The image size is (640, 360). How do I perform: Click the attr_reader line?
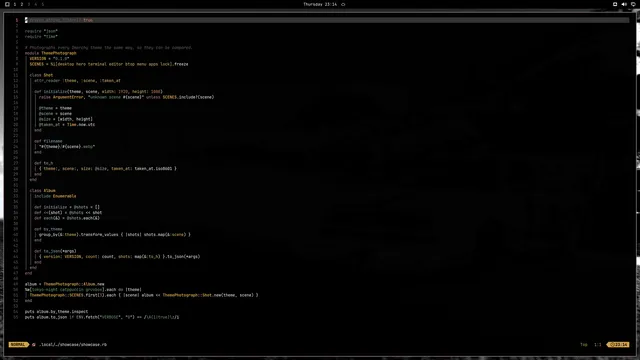click(77, 81)
